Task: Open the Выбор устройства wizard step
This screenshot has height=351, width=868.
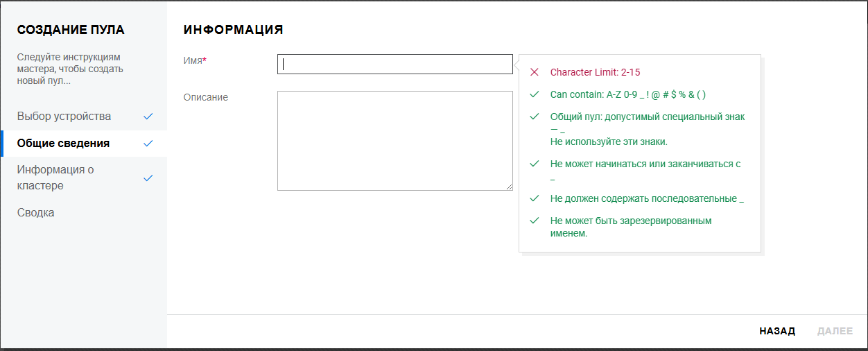Action: point(64,117)
